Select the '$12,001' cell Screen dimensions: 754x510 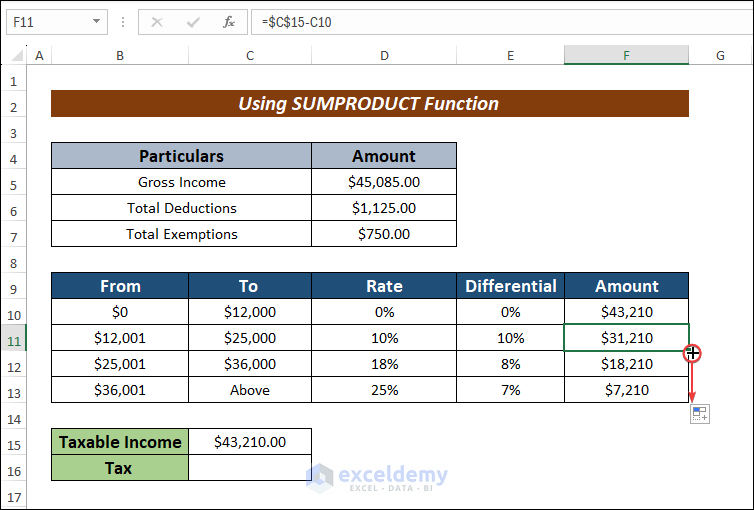[x=120, y=338]
